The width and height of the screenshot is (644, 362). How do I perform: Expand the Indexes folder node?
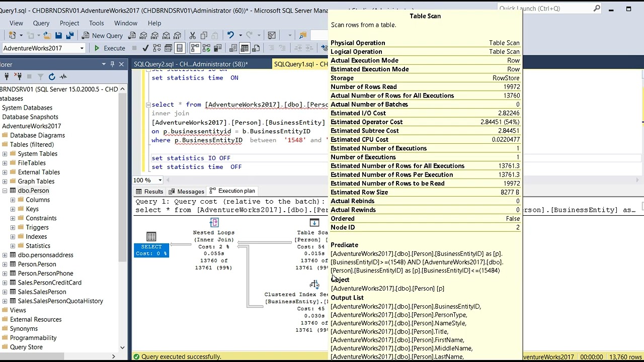coord(13,237)
